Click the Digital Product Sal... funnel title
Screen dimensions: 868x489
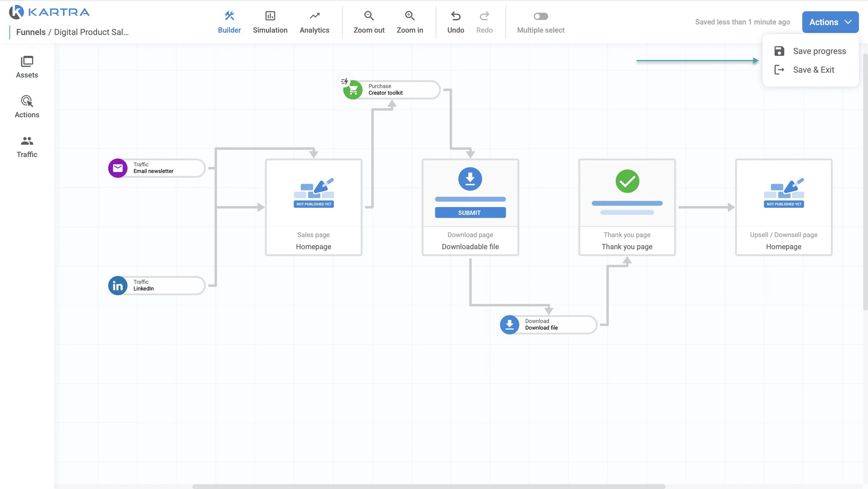point(91,32)
